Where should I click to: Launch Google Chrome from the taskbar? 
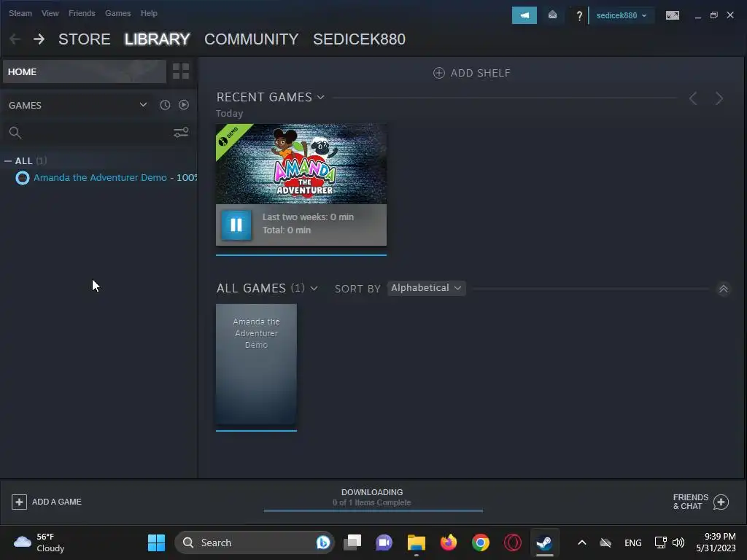tap(481, 542)
